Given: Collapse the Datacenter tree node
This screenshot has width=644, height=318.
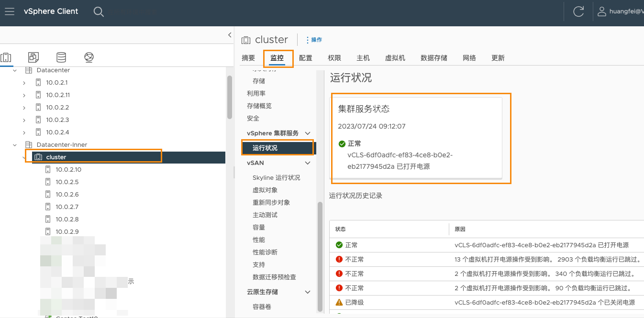Looking at the screenshot, I should click(15, 70).
